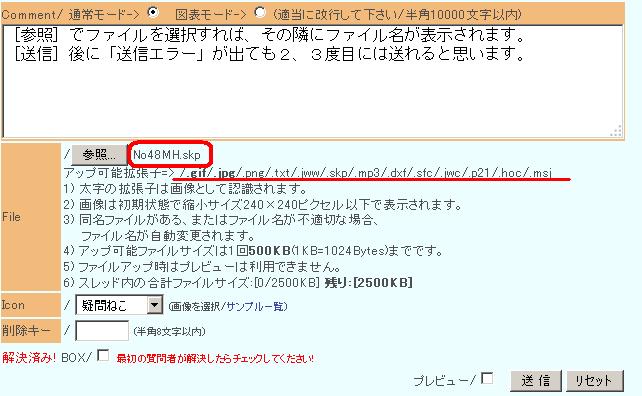
Task: Click the selected file name No48MH.skp
Action: click(x=167, y=155)
